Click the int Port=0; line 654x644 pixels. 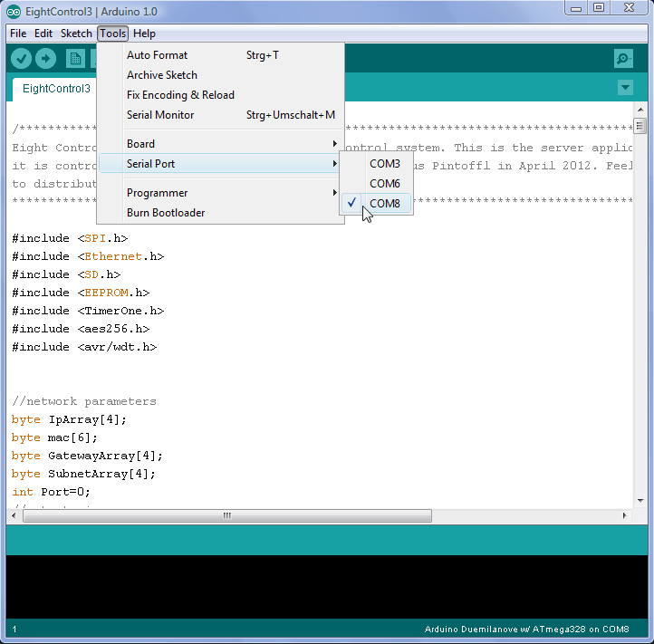pos(51,492)
